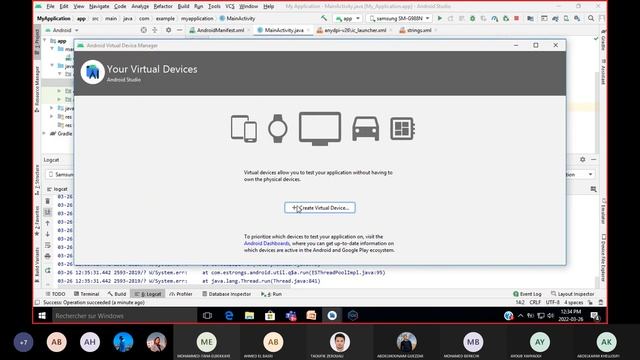Open the Android Dashboards link
The height and width of the screenshot is (360, 640).
point(267,243)
